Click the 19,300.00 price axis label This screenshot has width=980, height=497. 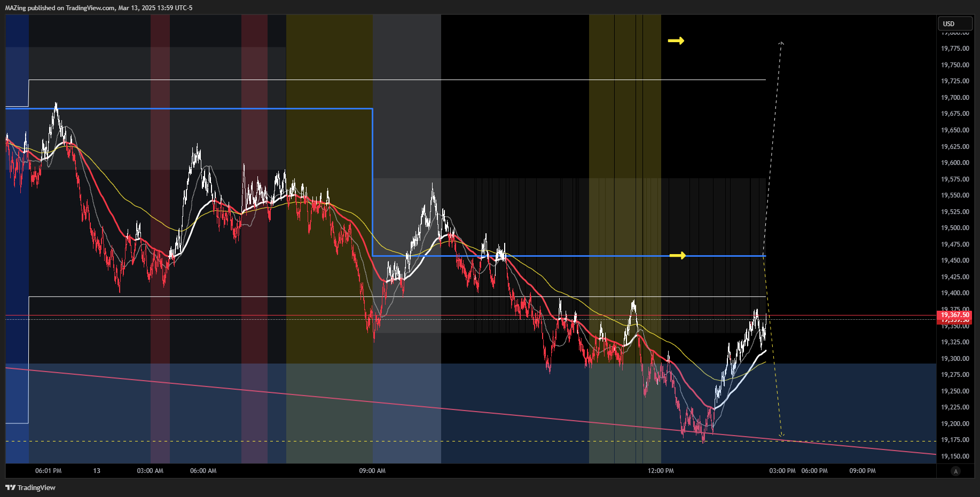point(955,359)
